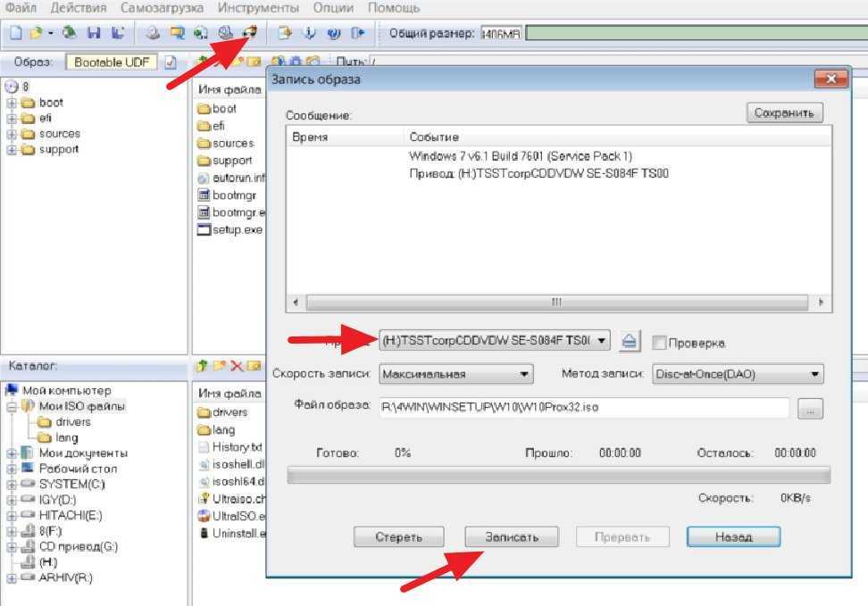868x606 pixels.
Task: Click the Open file folder toolbar icon
Action: click(37, 33)
